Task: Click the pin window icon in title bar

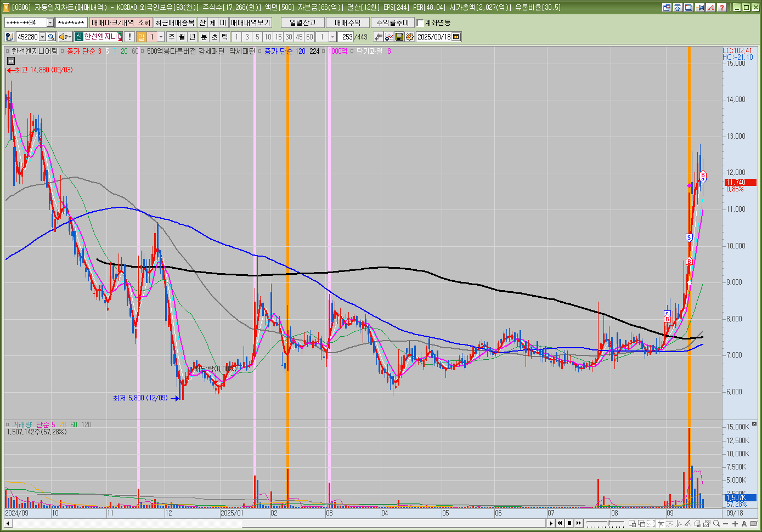Action: pyautogui.click(x=699, y=7)
